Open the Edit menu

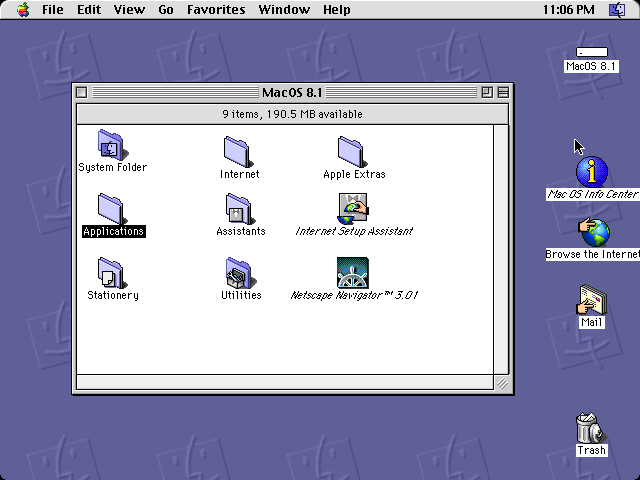coord(89,9)
